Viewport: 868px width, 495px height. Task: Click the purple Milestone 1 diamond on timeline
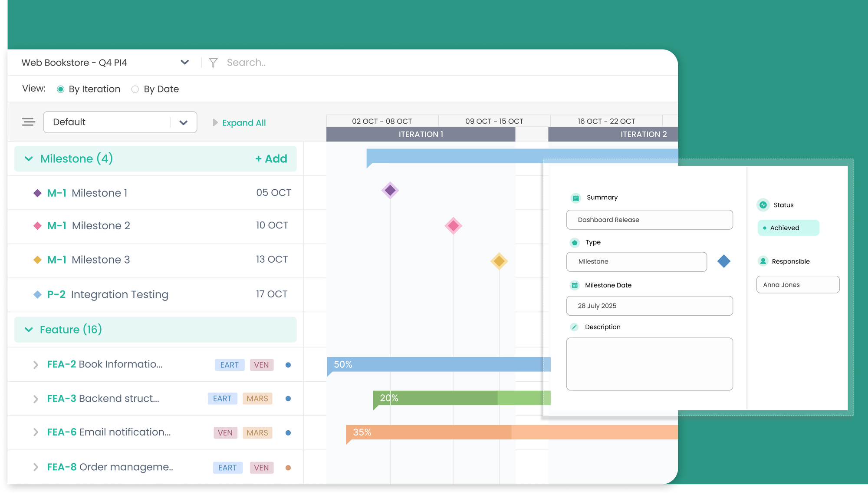390,190
